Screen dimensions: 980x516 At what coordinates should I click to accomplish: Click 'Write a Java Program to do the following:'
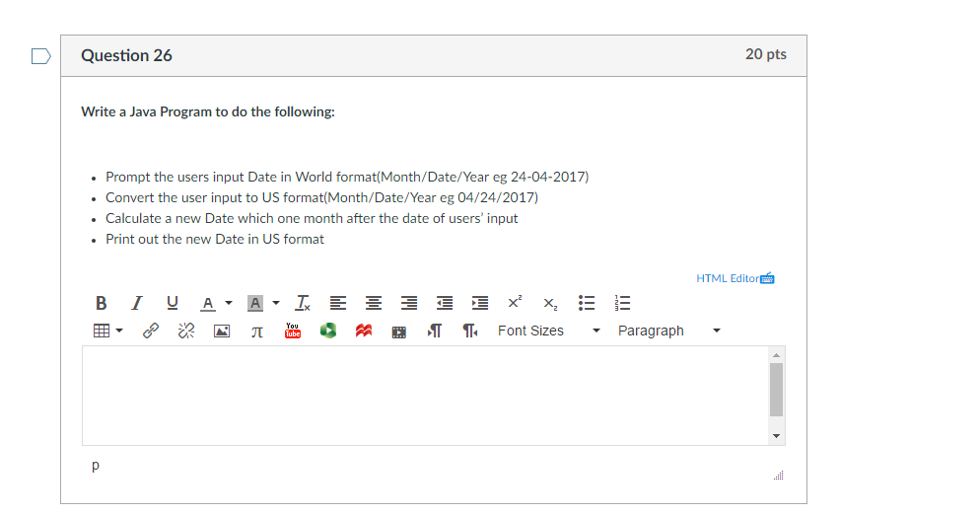click(208, 111)
